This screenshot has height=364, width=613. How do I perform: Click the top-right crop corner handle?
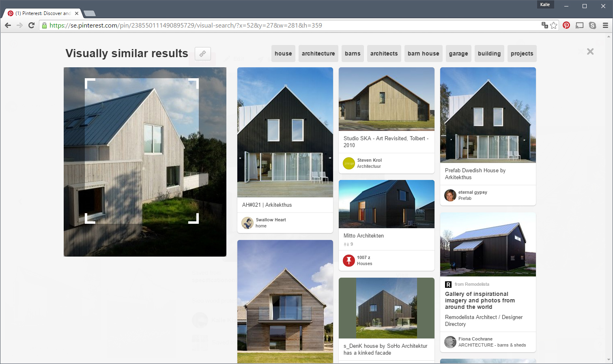click(194, 84)
